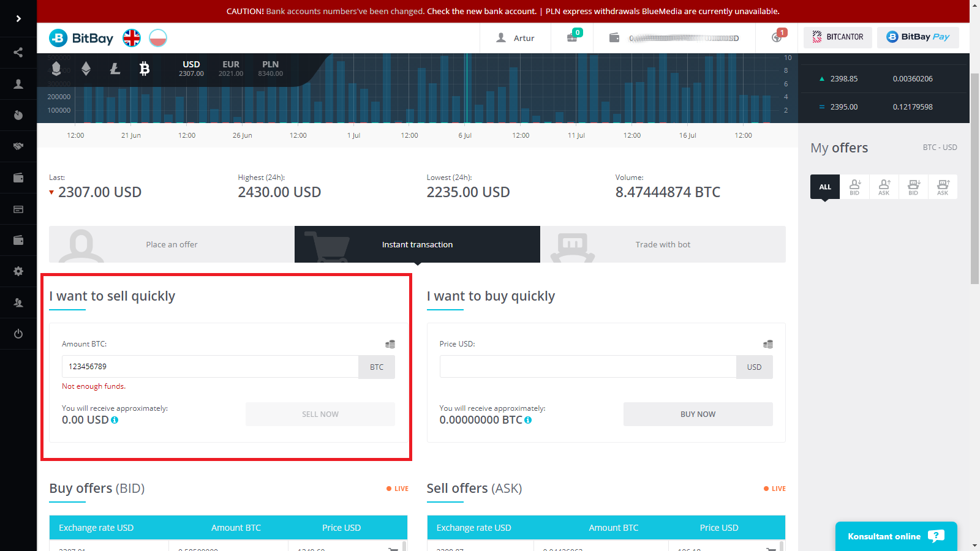Click the page vertical scrollbar
The height and width of the screenshot is (551, 980).
click(974, 179)
